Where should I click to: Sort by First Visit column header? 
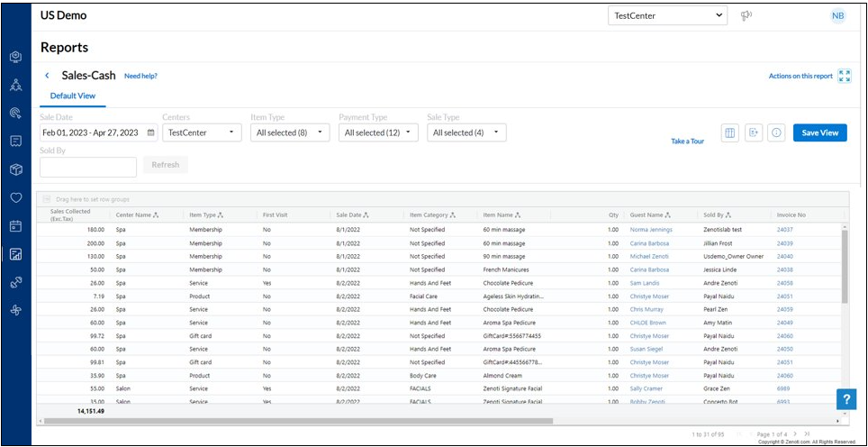click(x=276, y=214)
